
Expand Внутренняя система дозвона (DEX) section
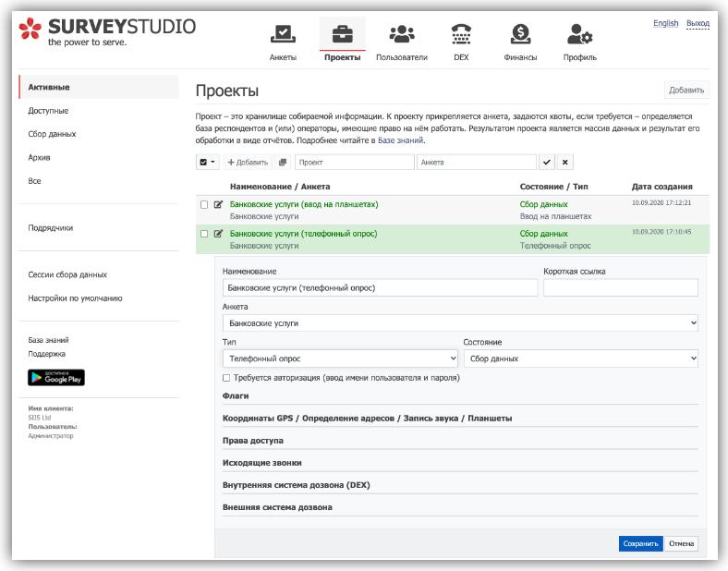(x=297, y=485)
